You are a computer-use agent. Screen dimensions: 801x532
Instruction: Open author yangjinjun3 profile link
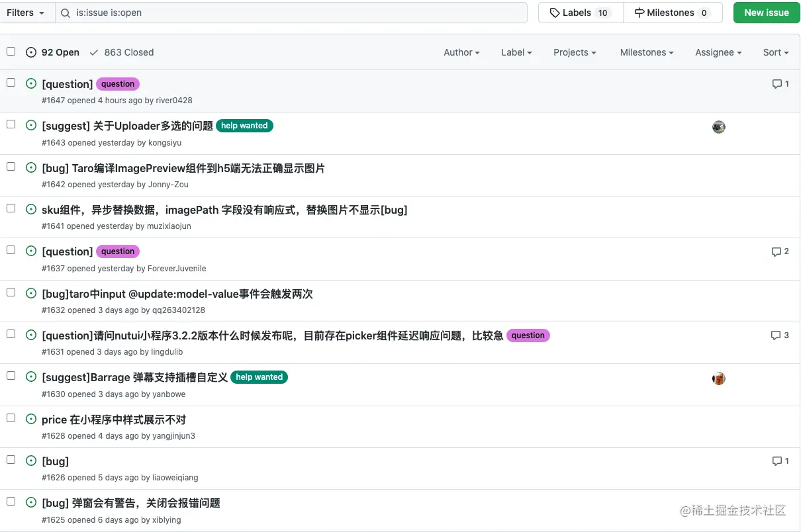pyautogui.click(x=174, y=436)
